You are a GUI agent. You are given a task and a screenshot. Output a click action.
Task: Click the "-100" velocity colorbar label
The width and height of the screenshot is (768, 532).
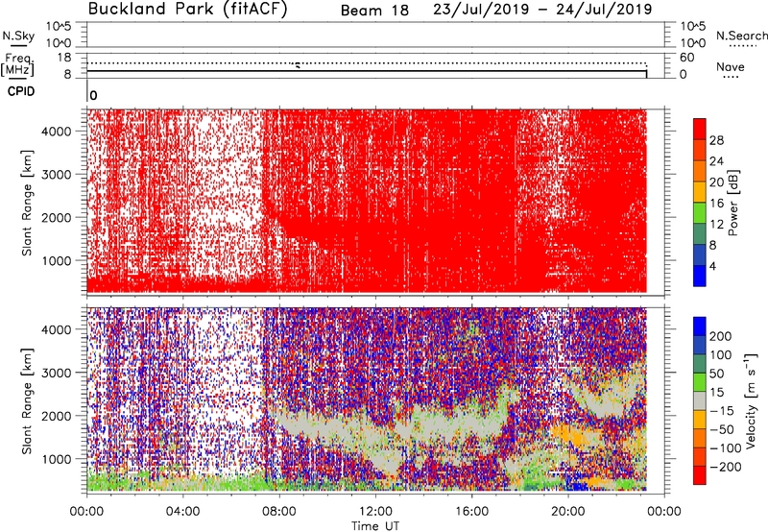[x=726, y=447]
